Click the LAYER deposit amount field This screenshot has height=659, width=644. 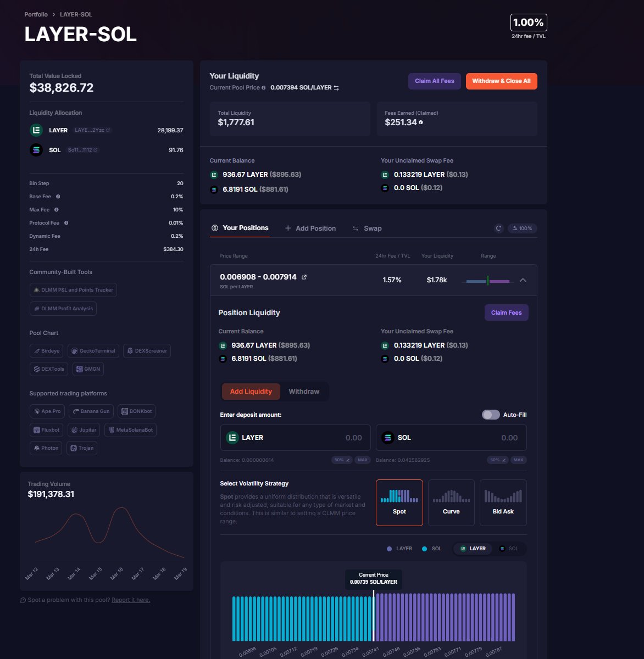[296, 438]
